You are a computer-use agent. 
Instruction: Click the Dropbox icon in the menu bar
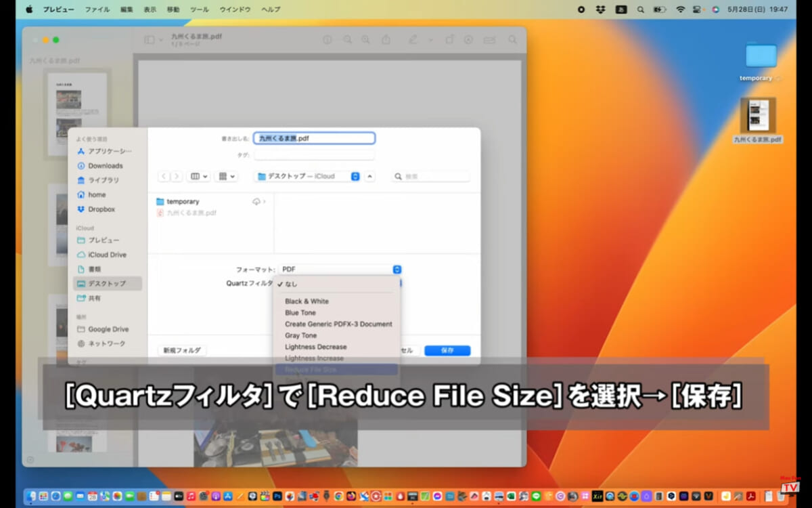600,9
